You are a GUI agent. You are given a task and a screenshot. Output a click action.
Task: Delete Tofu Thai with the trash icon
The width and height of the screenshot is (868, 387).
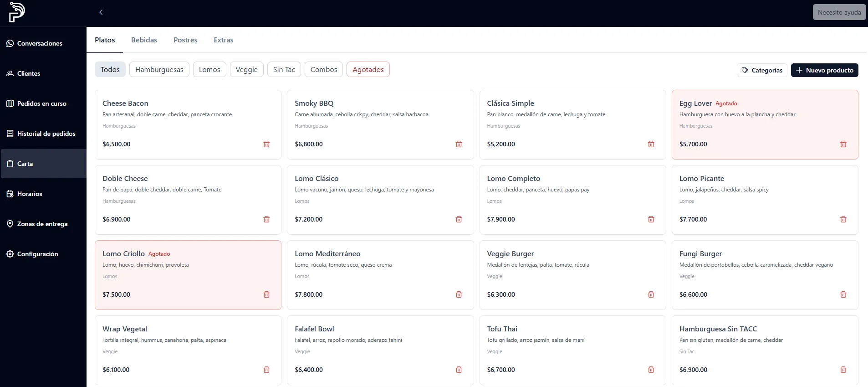pos(651,370)
